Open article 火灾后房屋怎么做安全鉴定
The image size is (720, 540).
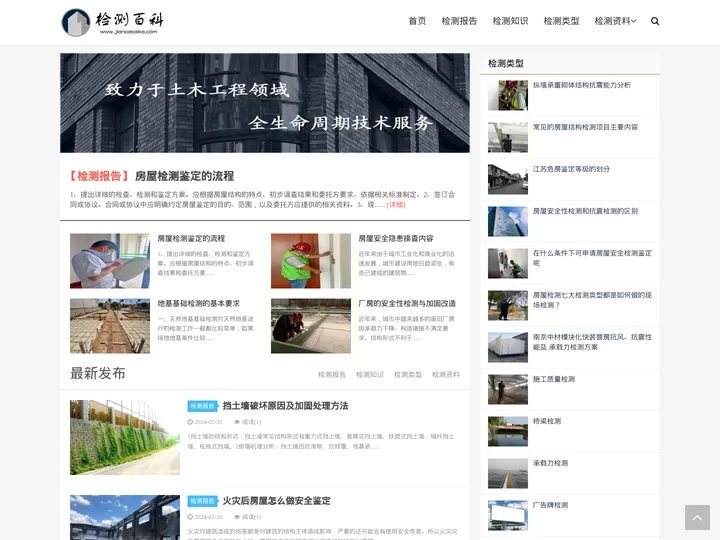276,501
